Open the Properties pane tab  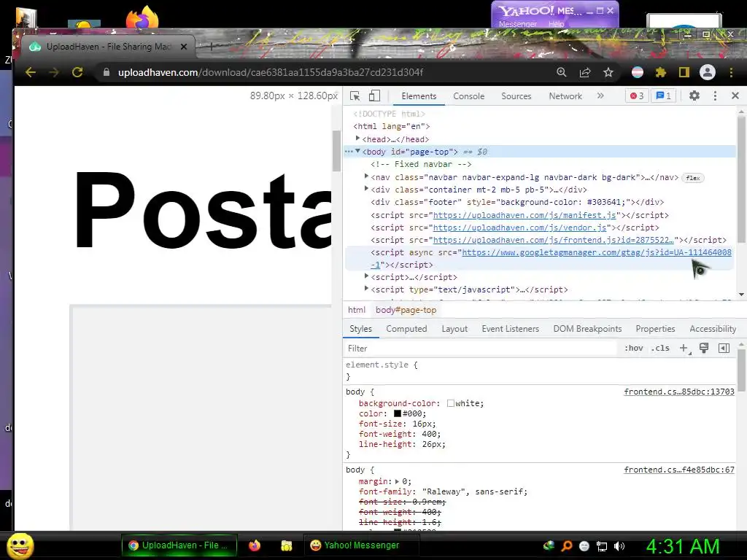(655, 329)
